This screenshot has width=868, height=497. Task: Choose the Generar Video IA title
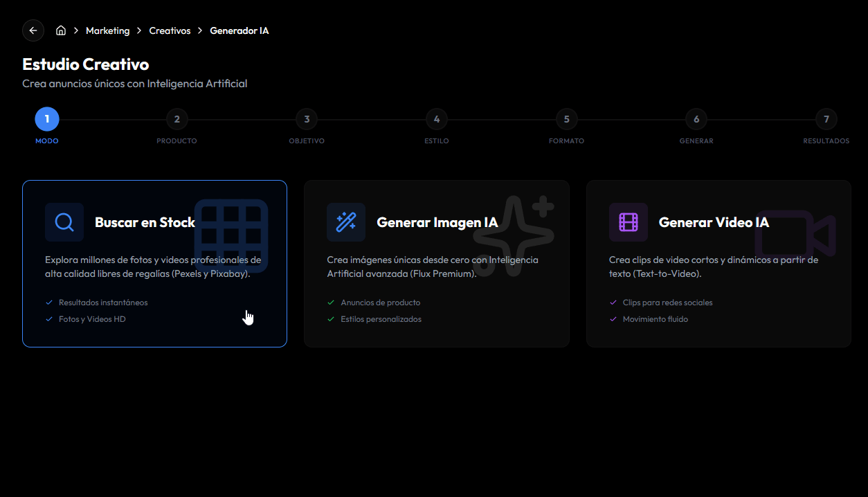click(714, 222)
